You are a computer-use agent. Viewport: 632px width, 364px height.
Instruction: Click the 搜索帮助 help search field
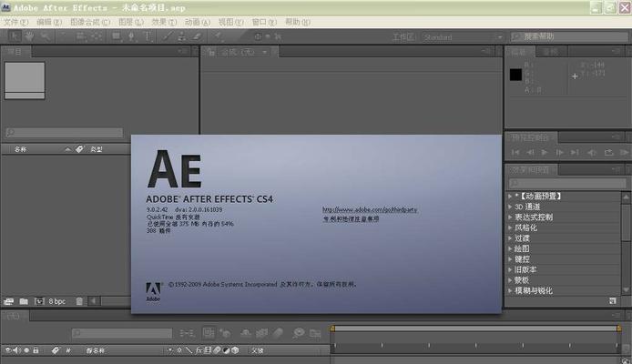(x=569, y=36)
